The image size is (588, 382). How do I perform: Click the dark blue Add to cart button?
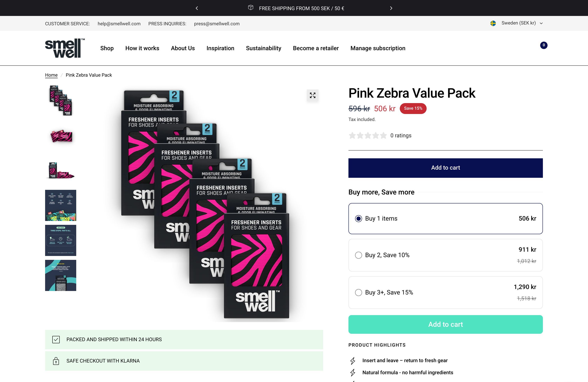[445, 168]
